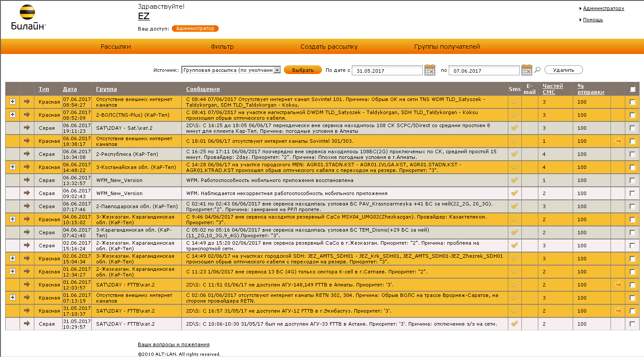
Task: Click the Sms checkmark on row 07.06.2017 08:54:27
Action: pos(514,101)
